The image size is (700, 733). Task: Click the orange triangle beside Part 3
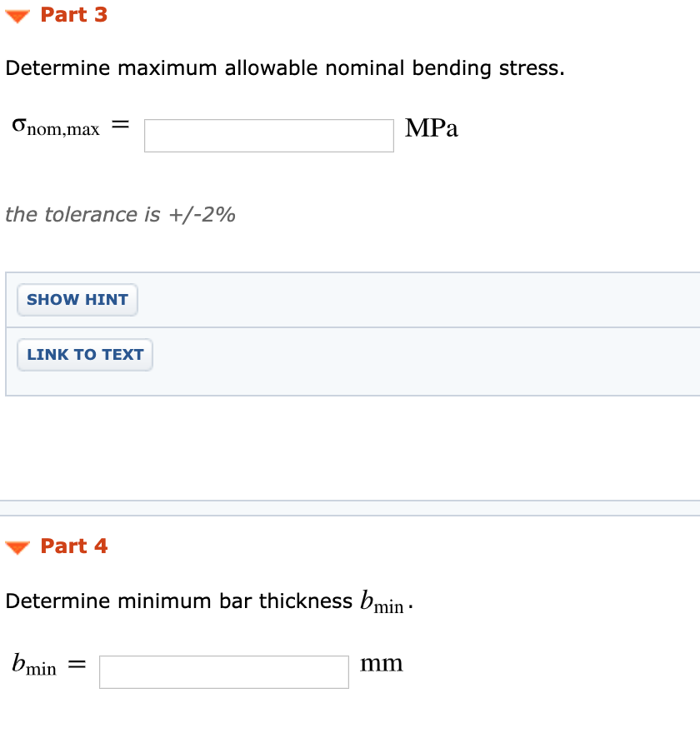[x=17, y=14]
